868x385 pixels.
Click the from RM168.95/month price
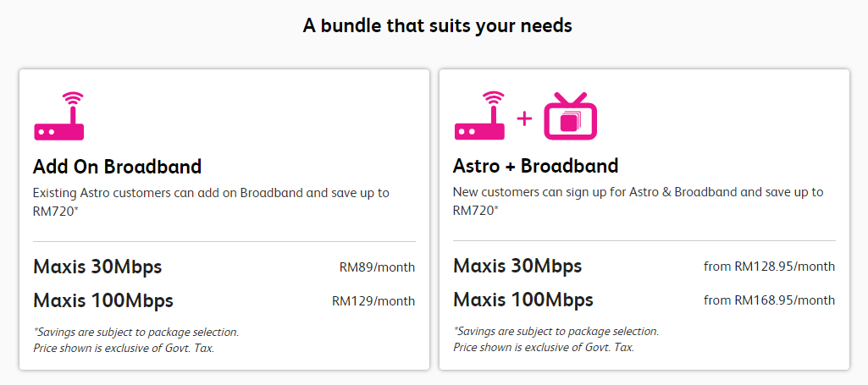tap(769, 300)
